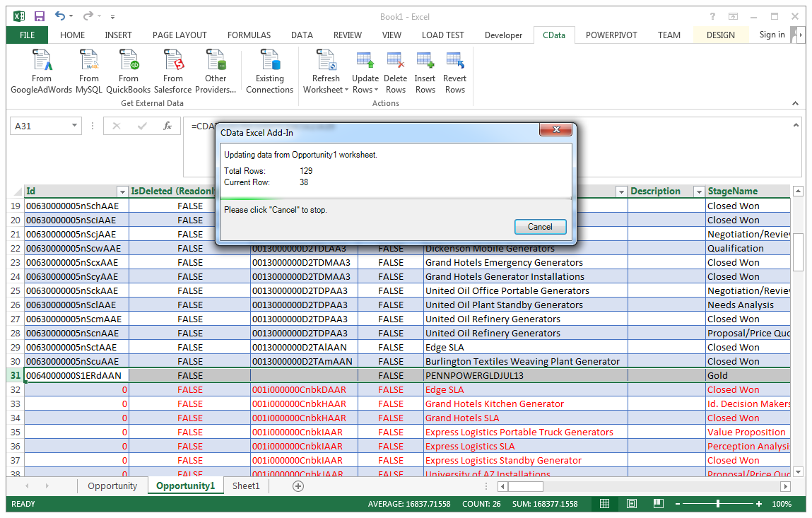This screenshot has width=812, height=518.
Task: Click Delete Rows in ribbon
Action: [396, 71]
